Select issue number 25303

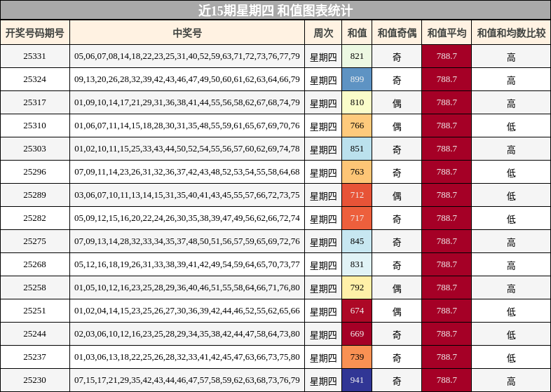[x=35, y=149]
